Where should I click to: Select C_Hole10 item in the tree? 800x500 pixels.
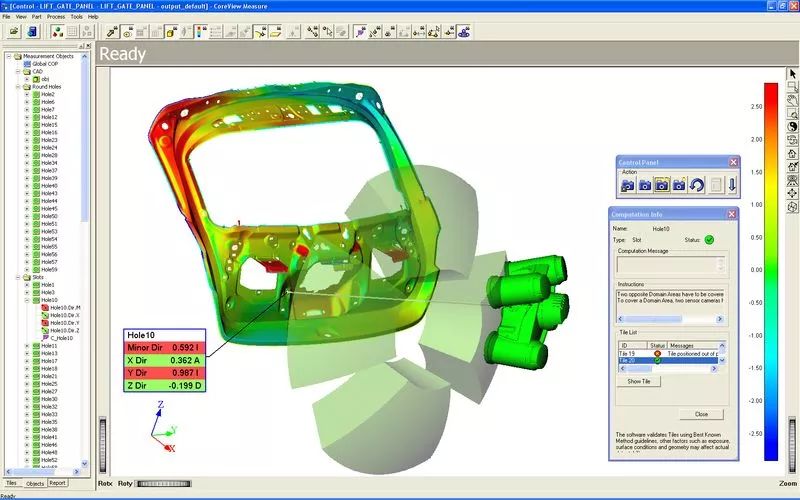click(x=58, y=338)
